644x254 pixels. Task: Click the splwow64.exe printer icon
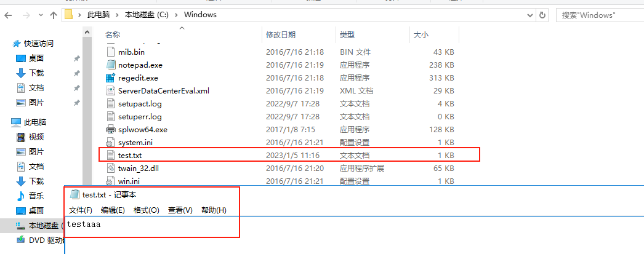coord(110,130)
